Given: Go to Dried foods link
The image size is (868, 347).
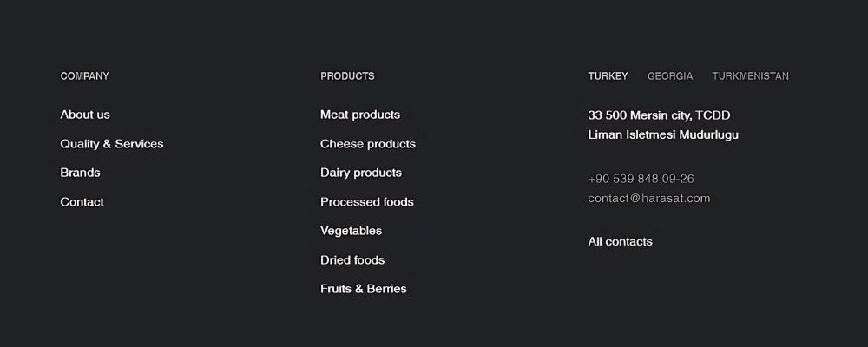Looking at the screenshot, I should coord(352,260).
